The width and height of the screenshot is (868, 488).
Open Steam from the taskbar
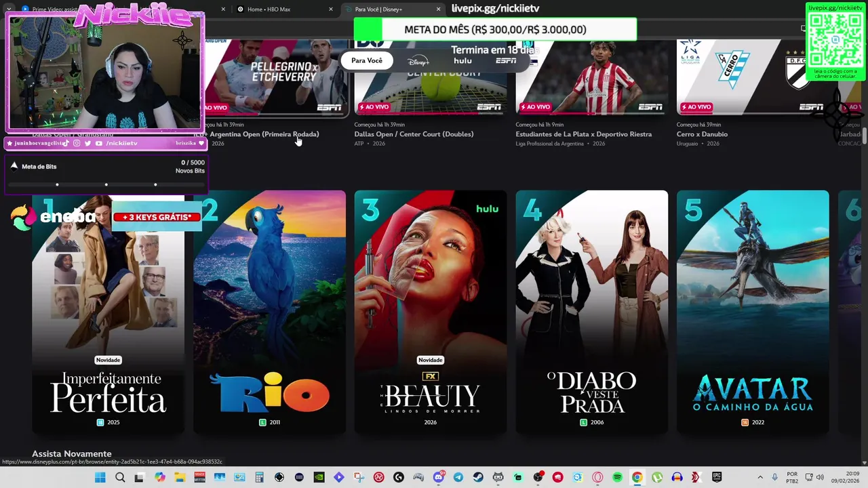478,477
